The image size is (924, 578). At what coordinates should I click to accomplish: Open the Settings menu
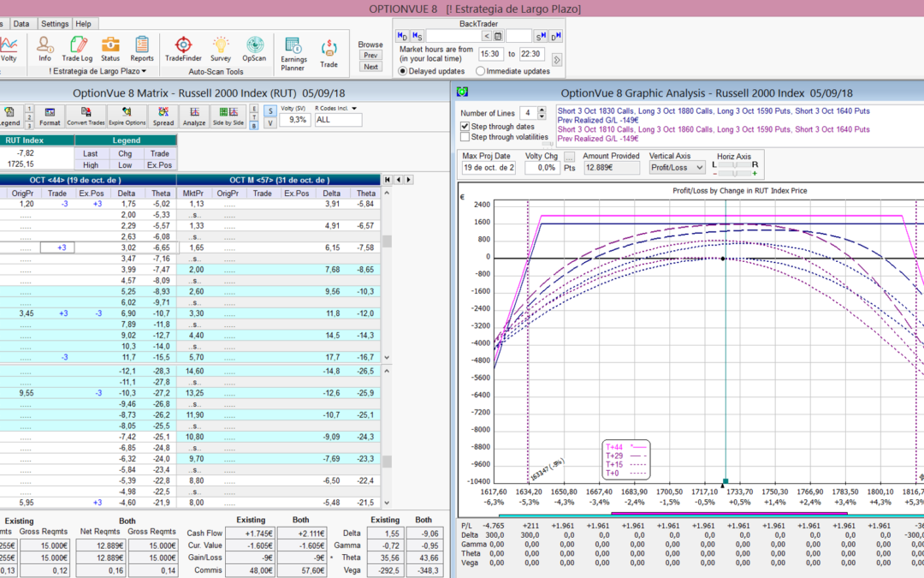[55, 24]
